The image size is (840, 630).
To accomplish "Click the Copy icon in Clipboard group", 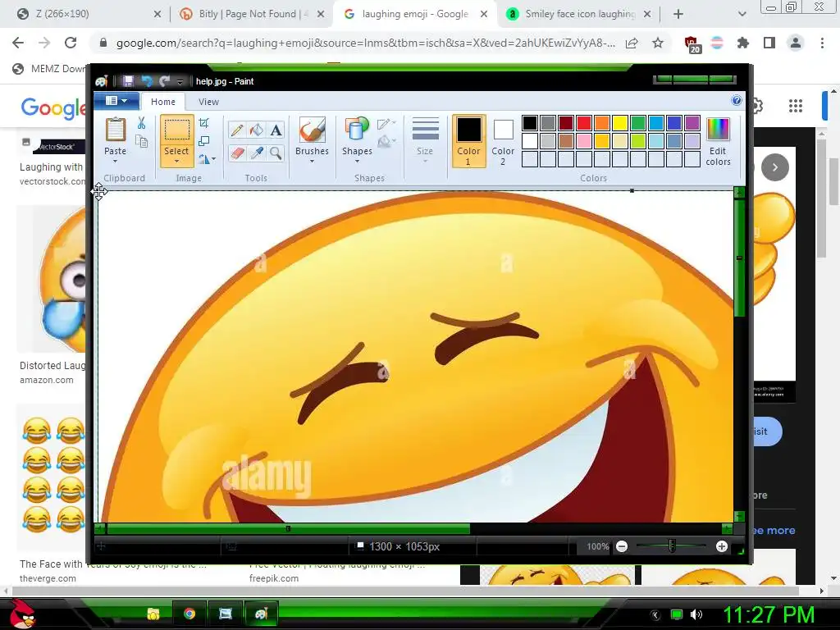I will (x=141, y=141).
